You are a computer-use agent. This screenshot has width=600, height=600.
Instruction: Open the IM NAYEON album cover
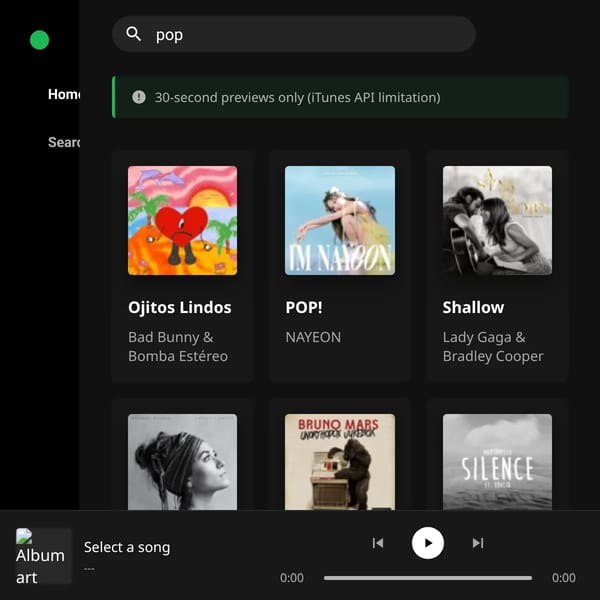(340, 220)
